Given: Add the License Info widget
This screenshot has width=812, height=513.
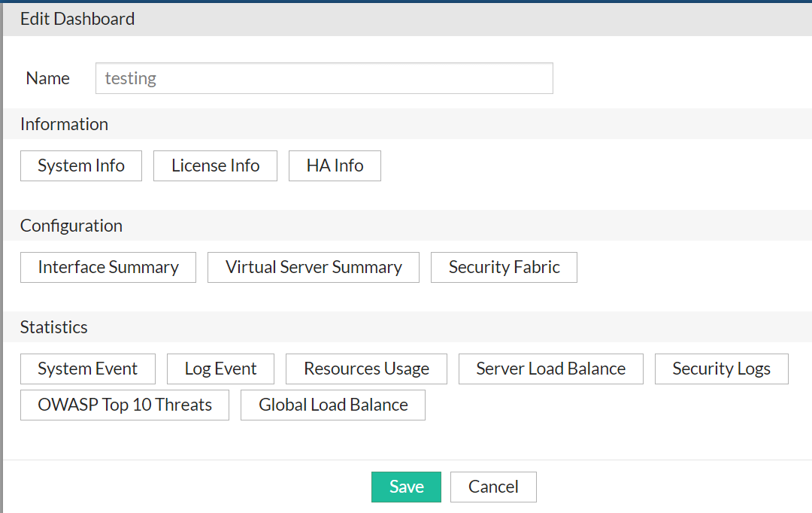Looking at the screenshot, I should pyautogui.click(x=215, y=165).
